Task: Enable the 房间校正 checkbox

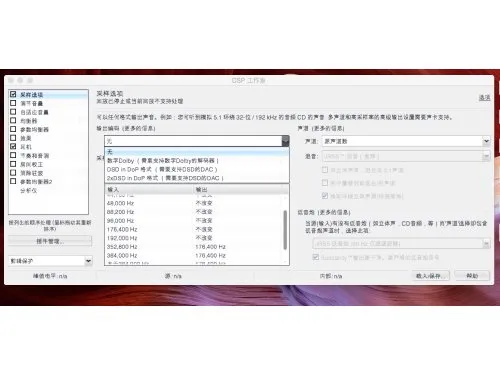Action: (13, 164)
